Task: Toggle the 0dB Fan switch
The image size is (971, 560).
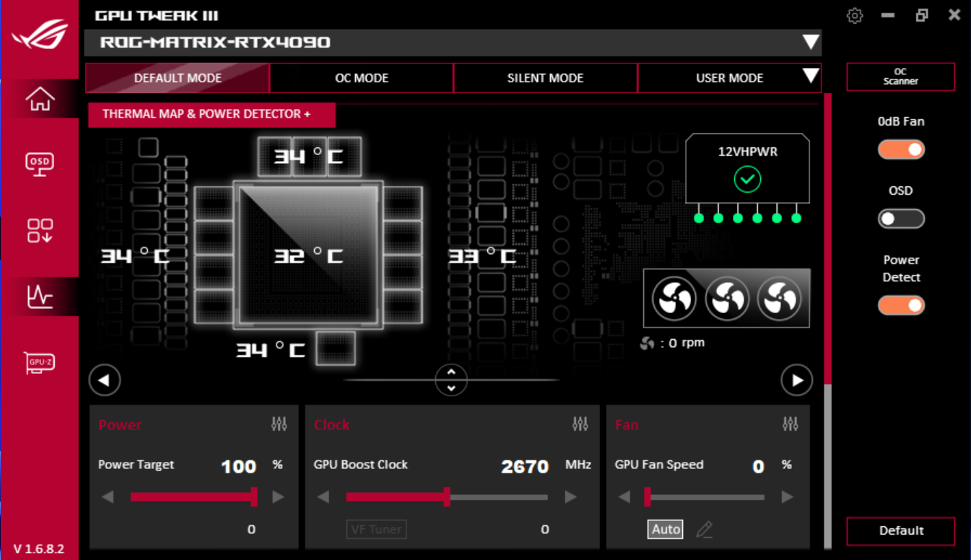Action: click(x=901, y=150)
